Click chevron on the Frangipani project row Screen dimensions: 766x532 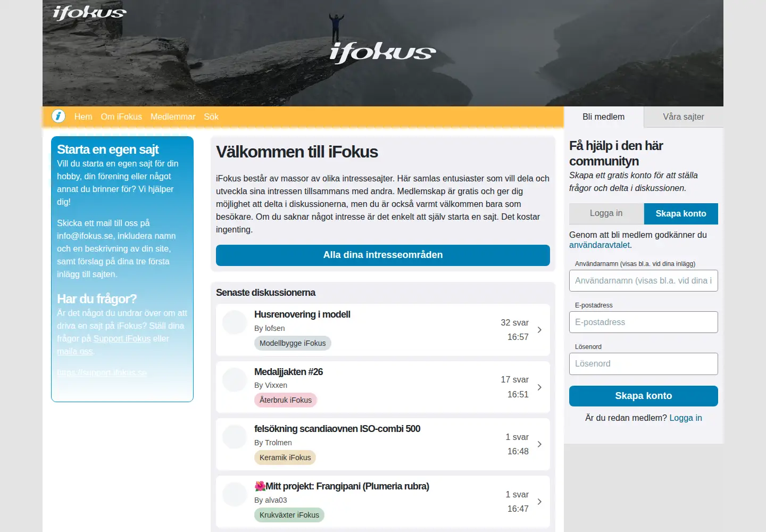(539, 502)
